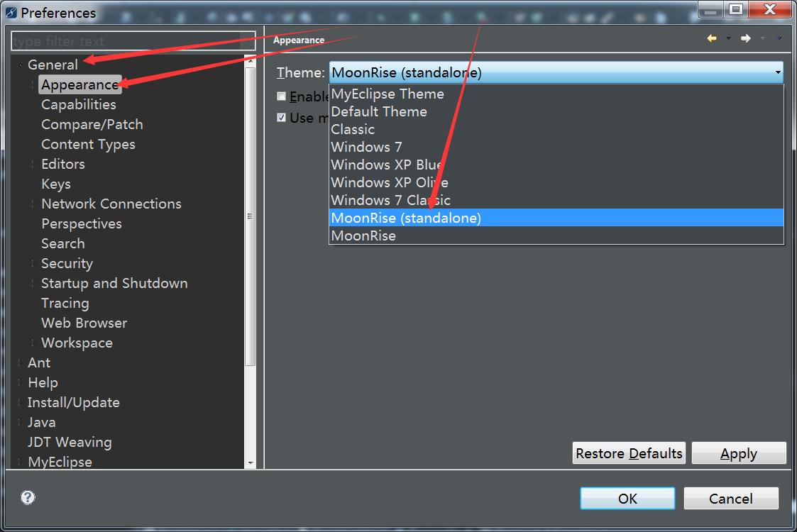Viewport: 797px width, 532px height.
Task: Select the Ant tree item
Action: (x=39, y=362)
